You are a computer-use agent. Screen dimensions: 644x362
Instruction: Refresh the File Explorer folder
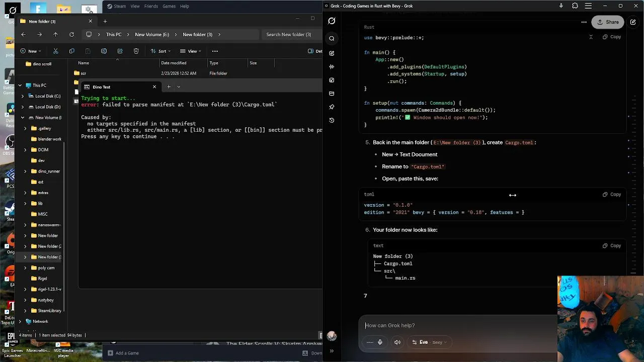click(71, 34)
